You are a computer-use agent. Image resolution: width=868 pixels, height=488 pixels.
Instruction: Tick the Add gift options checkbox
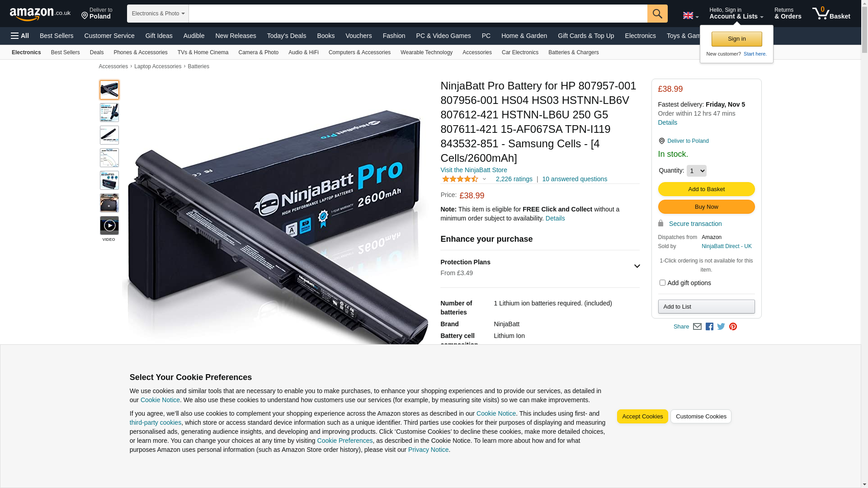point(662,283)
